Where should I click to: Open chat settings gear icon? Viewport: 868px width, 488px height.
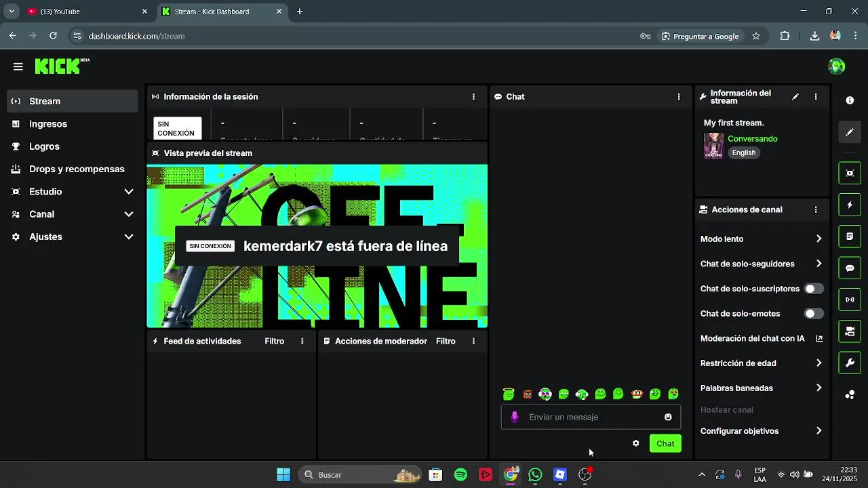pyautogui.click(x=635, y=443)
